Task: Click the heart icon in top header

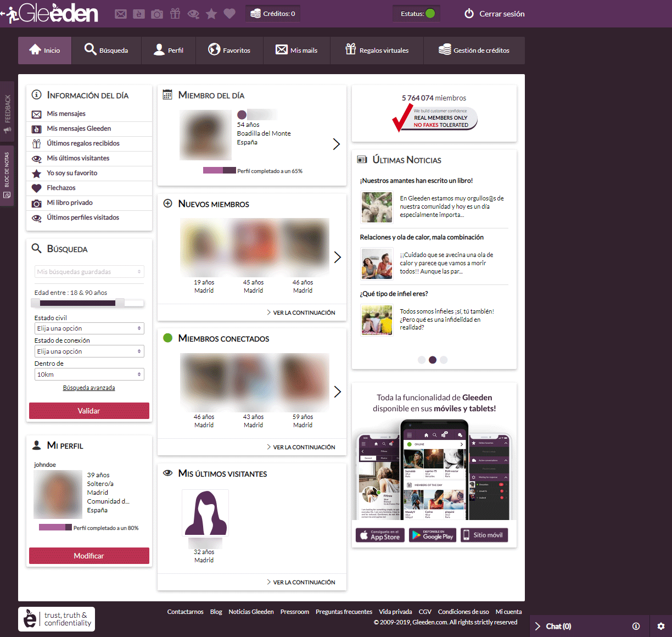Action: 229,14
